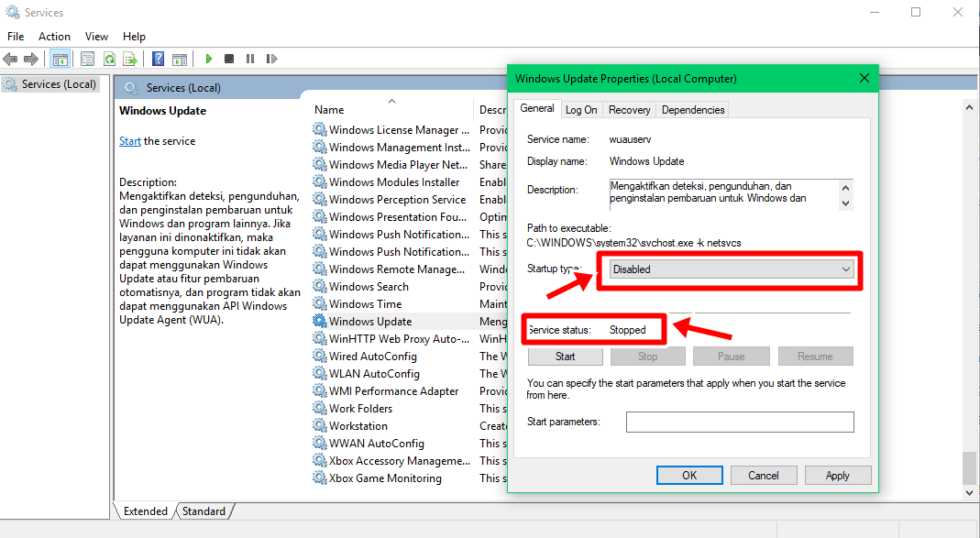Click the Start the service link
Viewport: 980px width, 538px height.
click(x=130, y=141)
